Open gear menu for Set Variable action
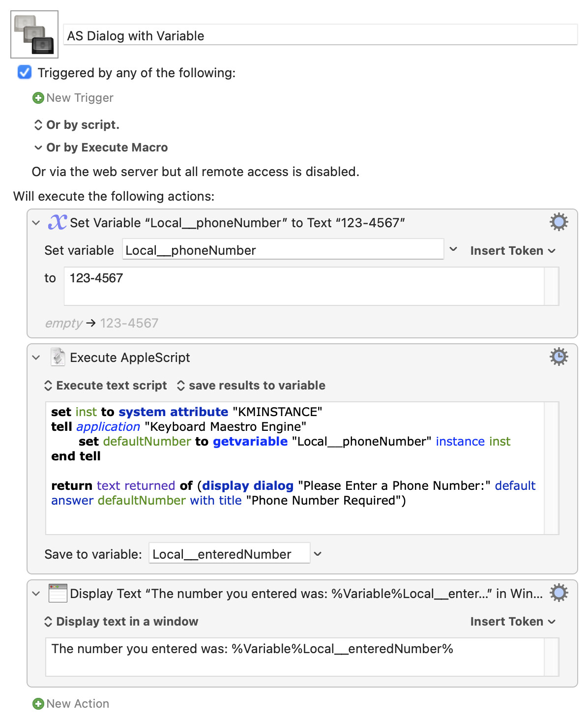The height and width of the screenshot is (720, 588). pos(559,222)
